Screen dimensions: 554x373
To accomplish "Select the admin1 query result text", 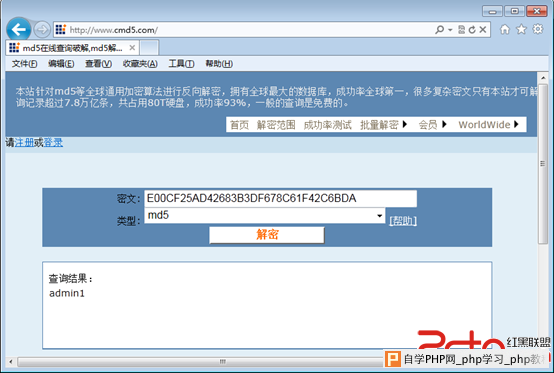I will point(67,294).
